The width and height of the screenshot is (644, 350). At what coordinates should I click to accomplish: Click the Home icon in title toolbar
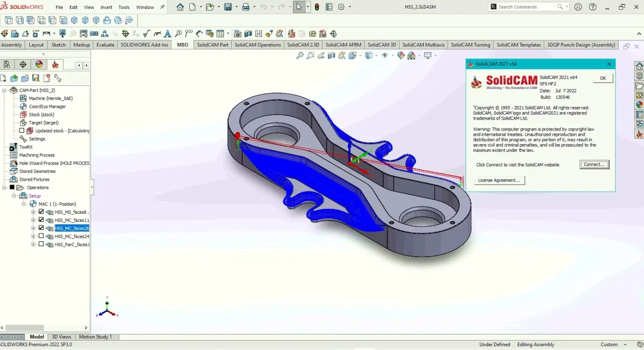(180, 7)
